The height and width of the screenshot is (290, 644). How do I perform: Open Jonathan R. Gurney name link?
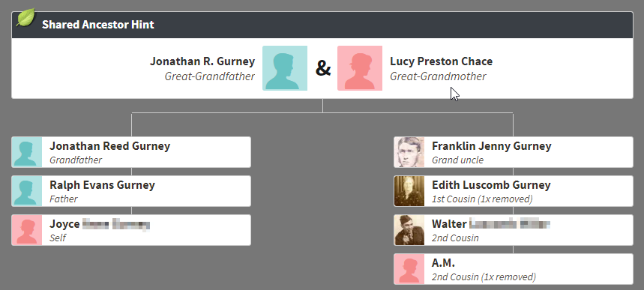202,61
